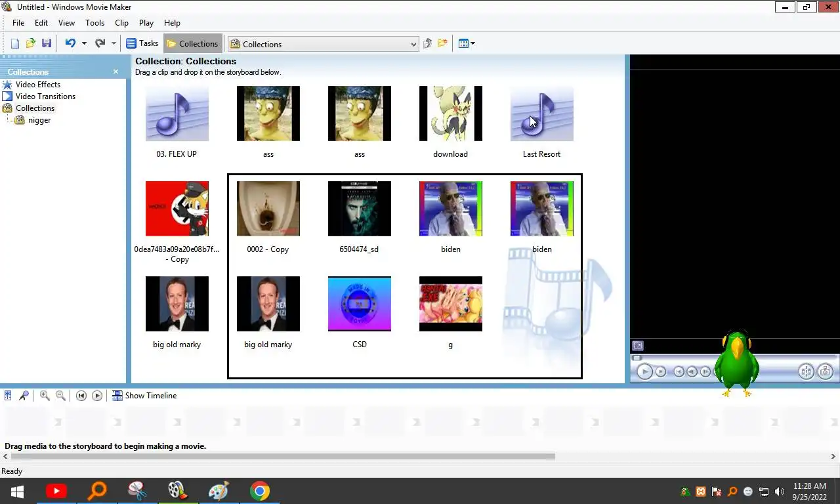Open the Play menu
Screen dimensions: 840x504
coord(146,22)
